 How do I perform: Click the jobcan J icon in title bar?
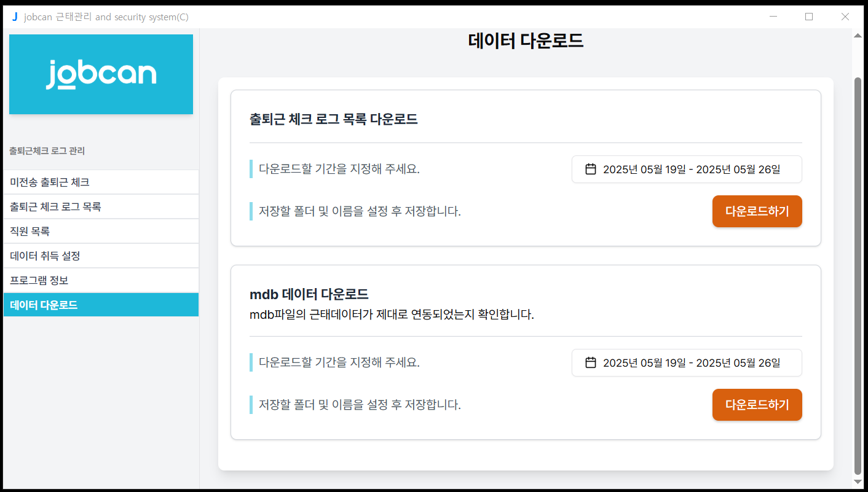pos(15,17)
